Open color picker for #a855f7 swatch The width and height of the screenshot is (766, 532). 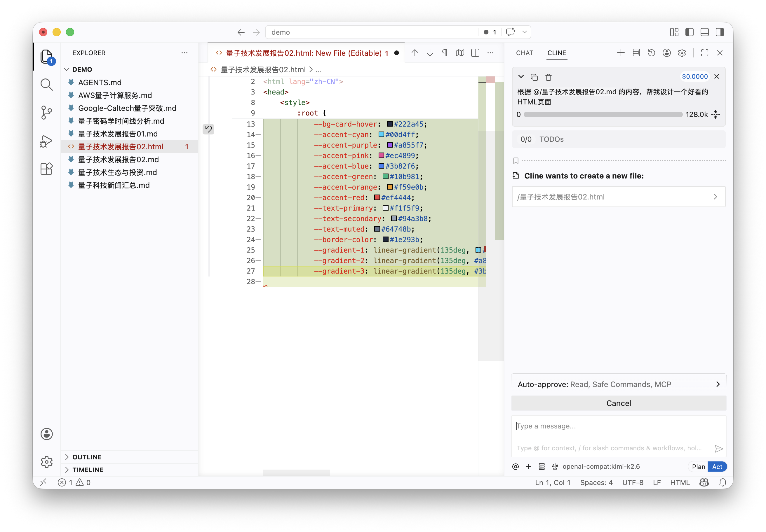tap(389, 145)
